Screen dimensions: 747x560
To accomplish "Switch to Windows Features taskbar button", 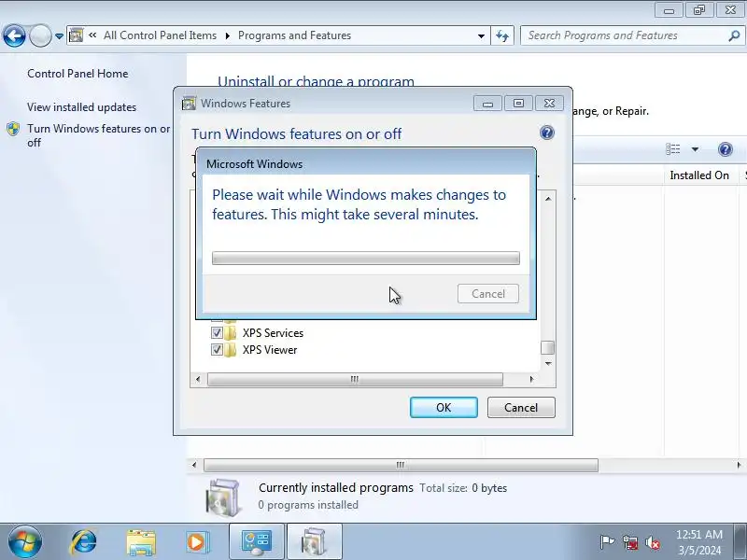I will tap(314, 542).
